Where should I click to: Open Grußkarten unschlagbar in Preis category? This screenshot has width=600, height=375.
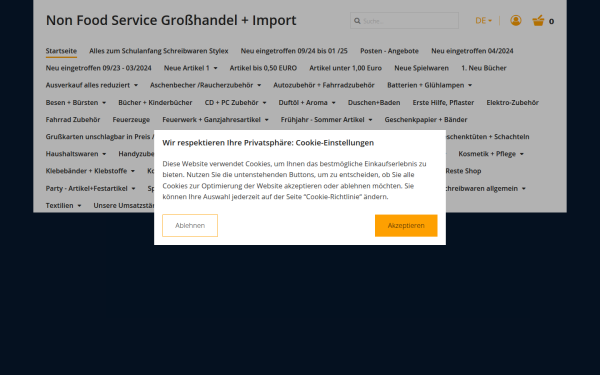[99, 137]
